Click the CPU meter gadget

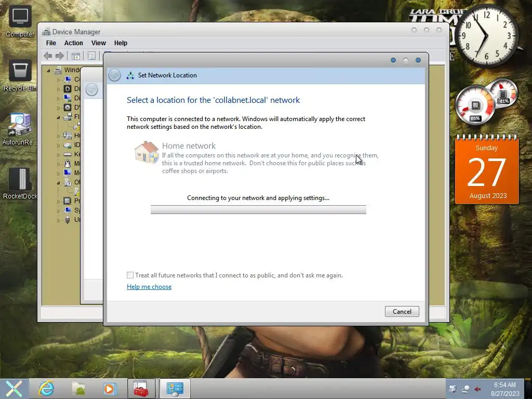475,105
